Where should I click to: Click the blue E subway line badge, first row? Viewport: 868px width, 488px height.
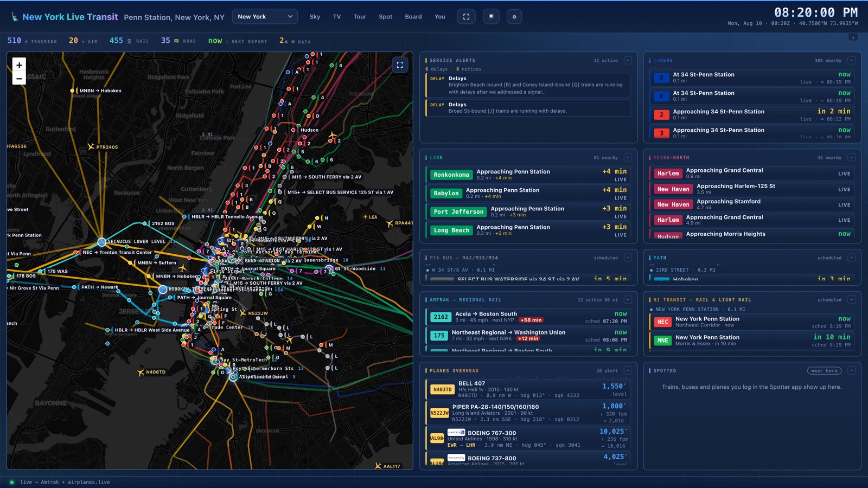point(661,78)
